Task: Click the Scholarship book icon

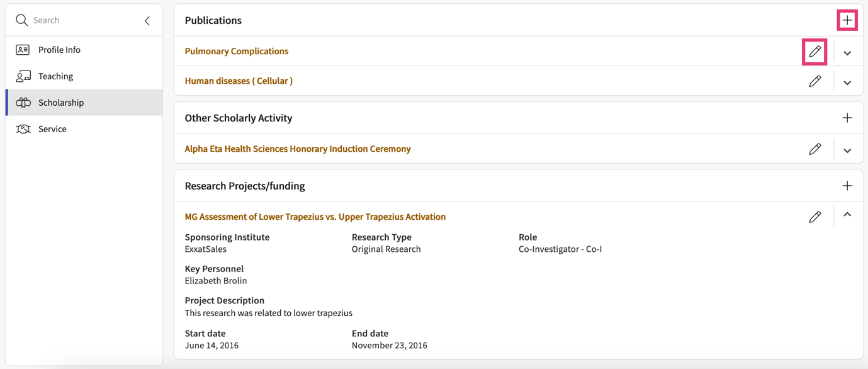Action: 23,103
